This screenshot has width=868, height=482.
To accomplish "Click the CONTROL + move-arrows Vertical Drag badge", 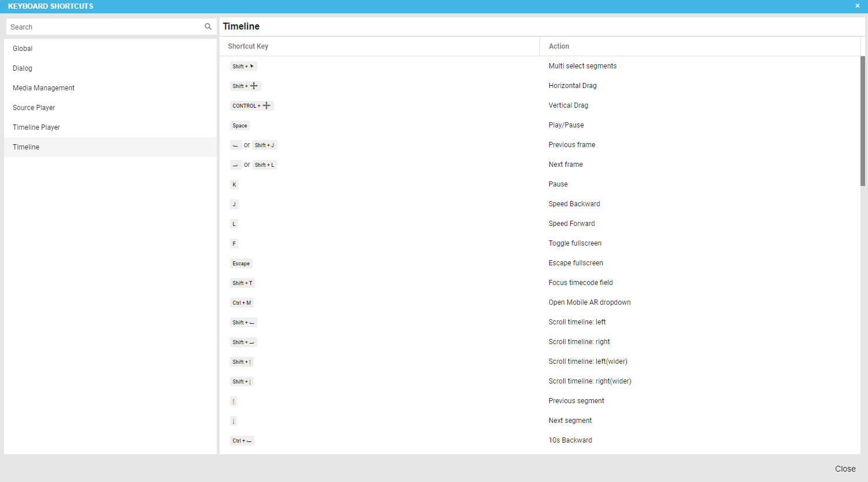I will point(251,106).
